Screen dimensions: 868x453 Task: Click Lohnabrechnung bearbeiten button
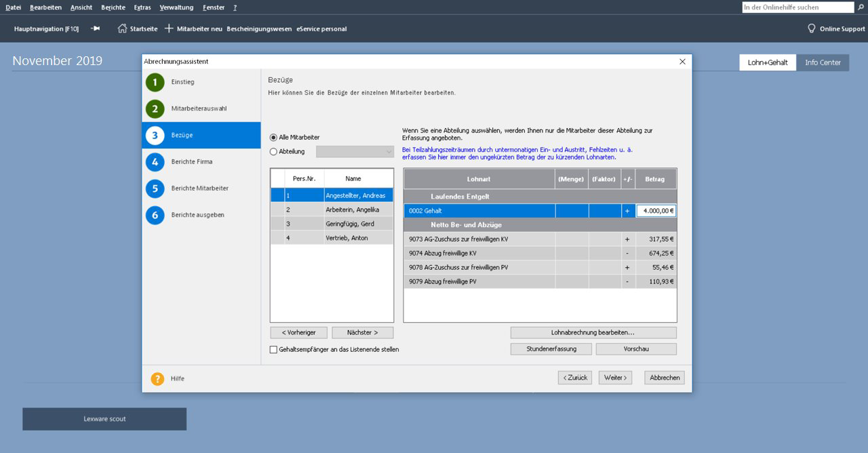(x=593, y=333)
